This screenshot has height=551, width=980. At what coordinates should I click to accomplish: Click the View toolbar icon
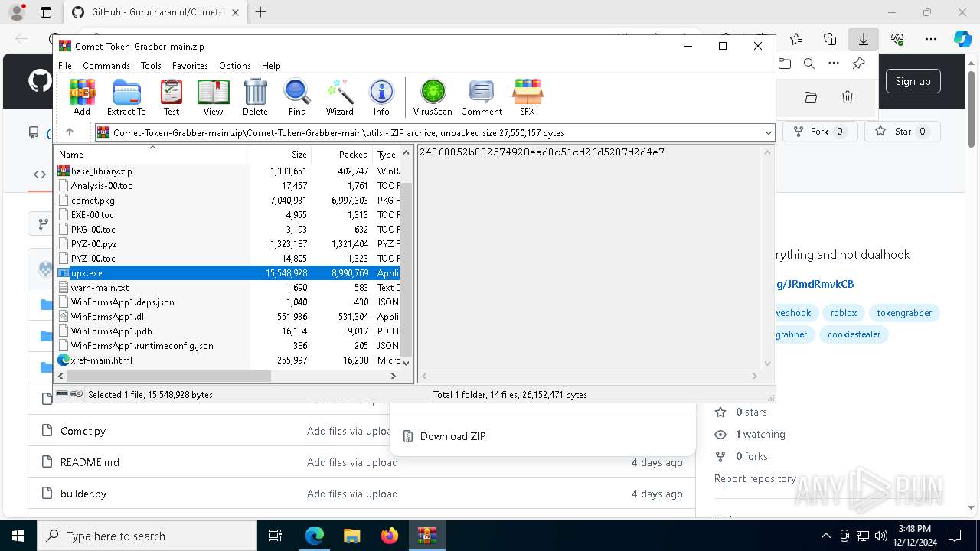pyautogui.click(x=213, y=97)
